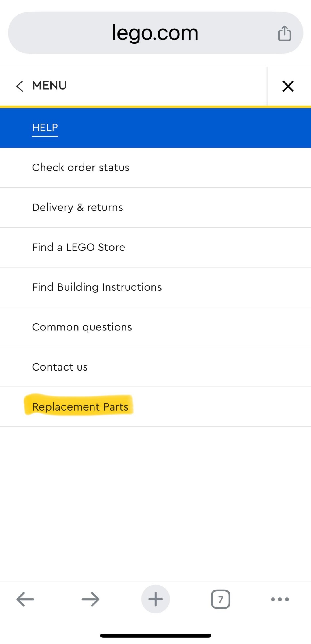The width and height of the screenshot is (311, 644).
Task: Open Find Building Instructions
Action: point(97,287)
